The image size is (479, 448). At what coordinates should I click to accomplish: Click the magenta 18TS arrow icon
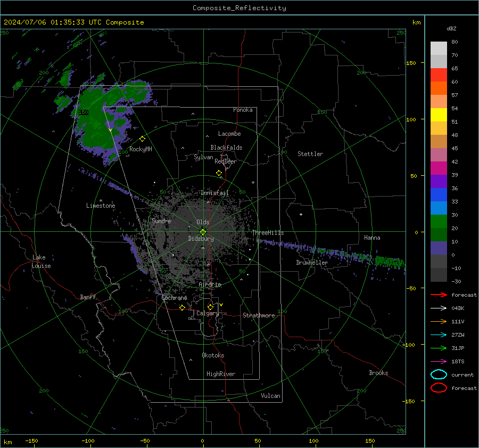(x=439, y=362)
